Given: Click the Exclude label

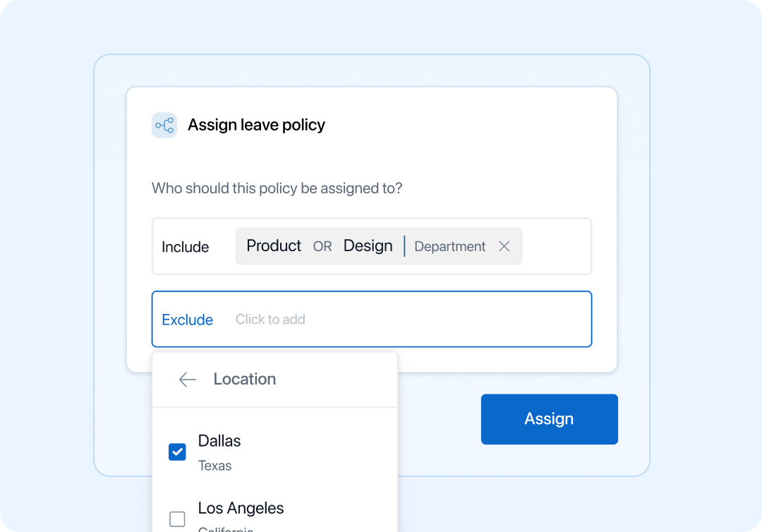Looking at the screenshot, I should pos(187,320).
